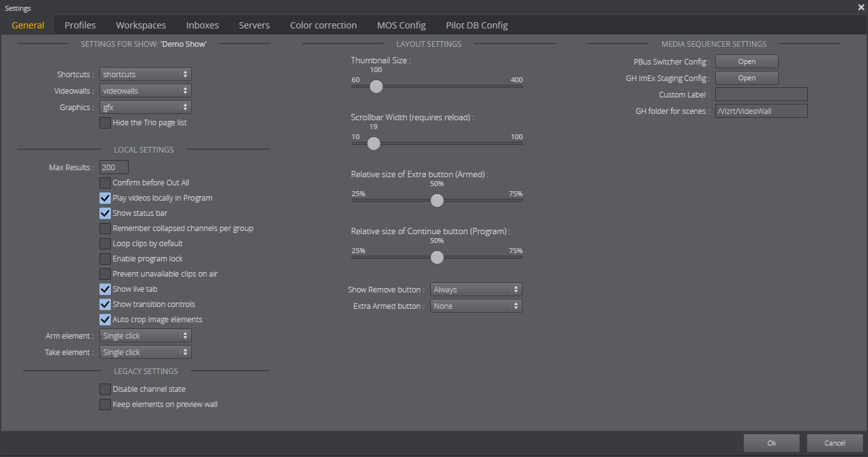
Task: Edit the GH folder for scenes field
Action: click(762, 111)
